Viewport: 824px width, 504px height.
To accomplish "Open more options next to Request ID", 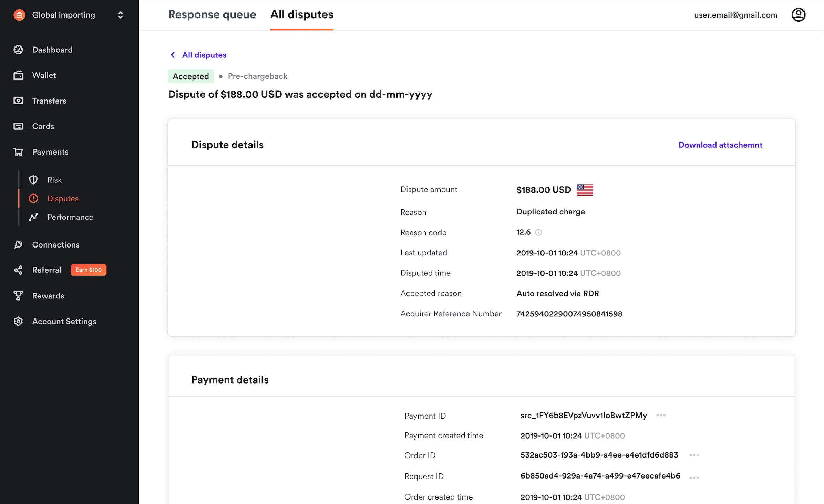I will 694,477.
